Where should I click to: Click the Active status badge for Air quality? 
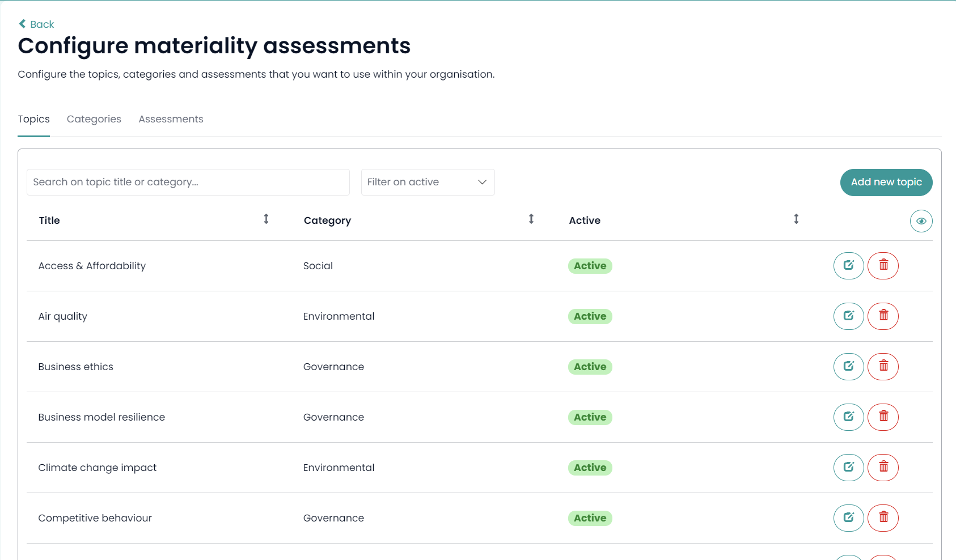tap(590, 316)
